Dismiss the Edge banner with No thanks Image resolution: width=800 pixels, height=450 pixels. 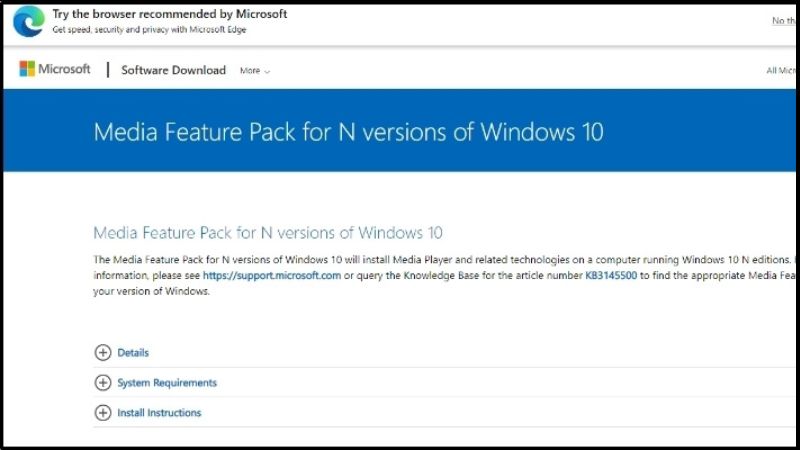tap(784, 20)
